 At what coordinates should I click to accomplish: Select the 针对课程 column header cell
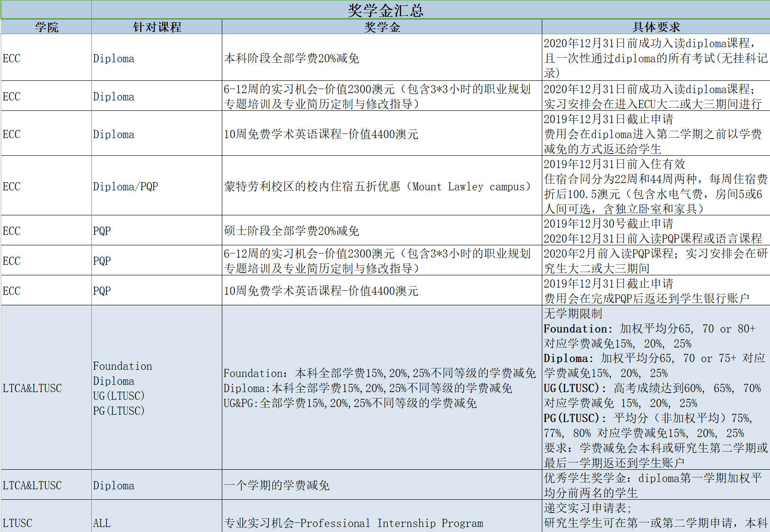[x=157, y=27]
